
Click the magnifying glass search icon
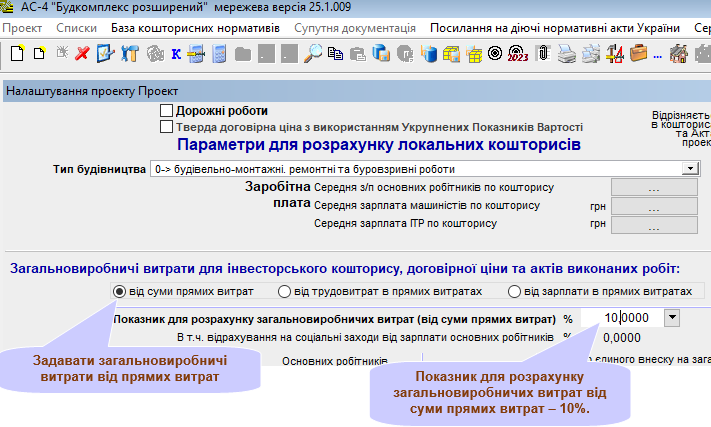(313, 54)
